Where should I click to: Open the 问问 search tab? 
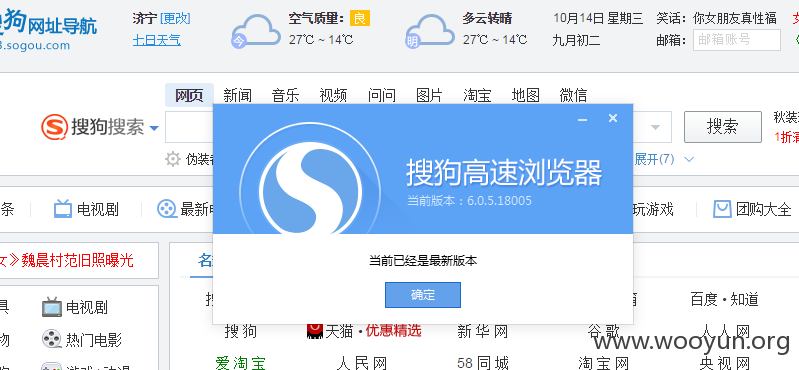(382, 95)
